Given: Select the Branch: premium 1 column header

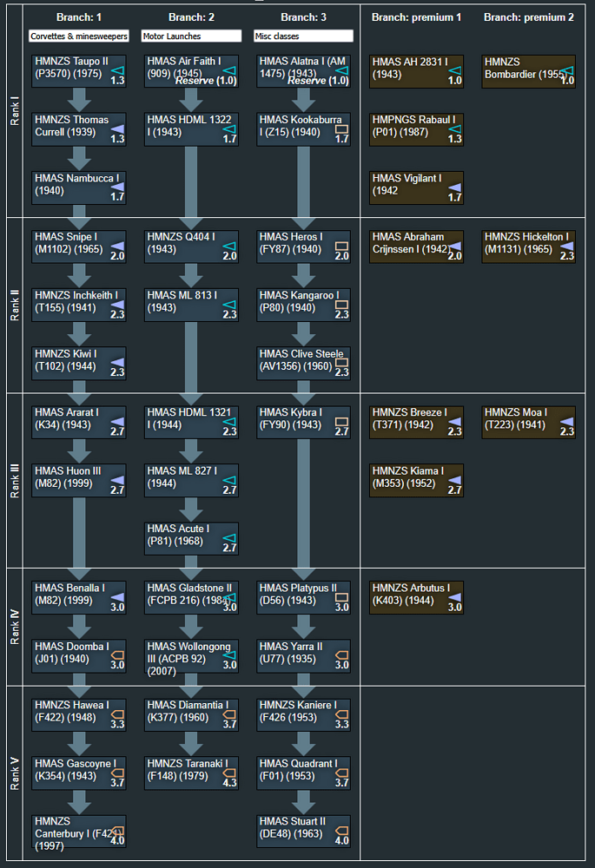Looking at the screenshot, I should [x=416, y=17].
